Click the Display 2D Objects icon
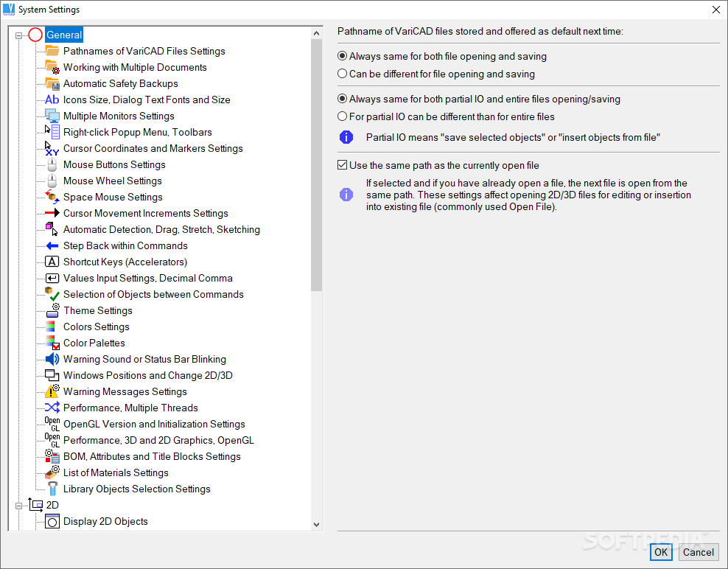Screen dimensions: 728x569 tap(52, 521)
